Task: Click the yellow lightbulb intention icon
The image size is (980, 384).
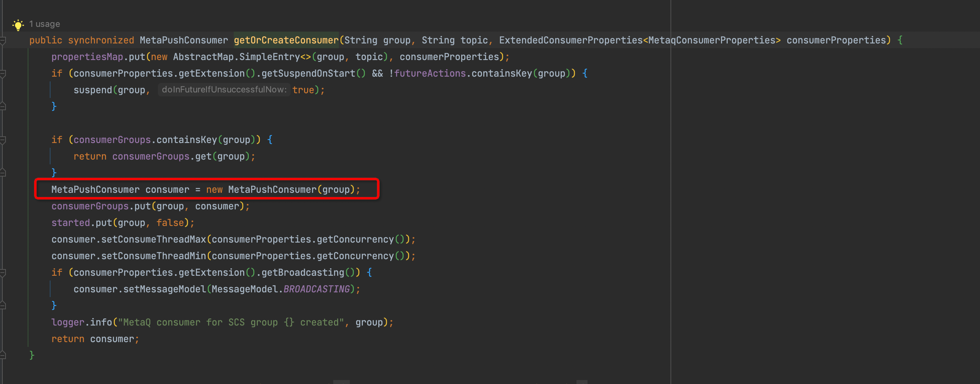Action: coord(18,25)
